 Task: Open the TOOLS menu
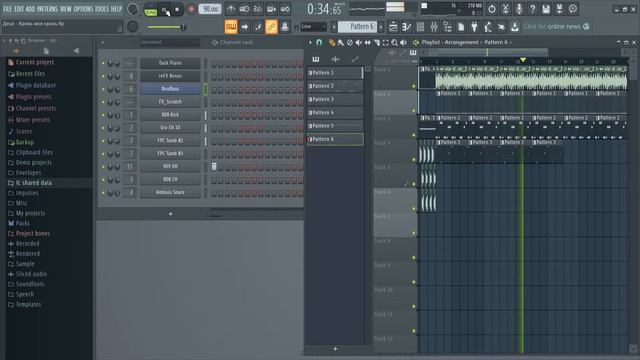[x=102, y=9]
